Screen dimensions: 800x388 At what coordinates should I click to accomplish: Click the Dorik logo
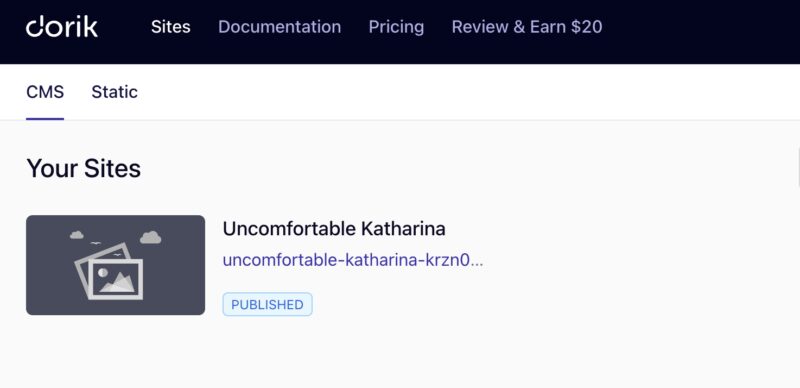click(62, 27)
